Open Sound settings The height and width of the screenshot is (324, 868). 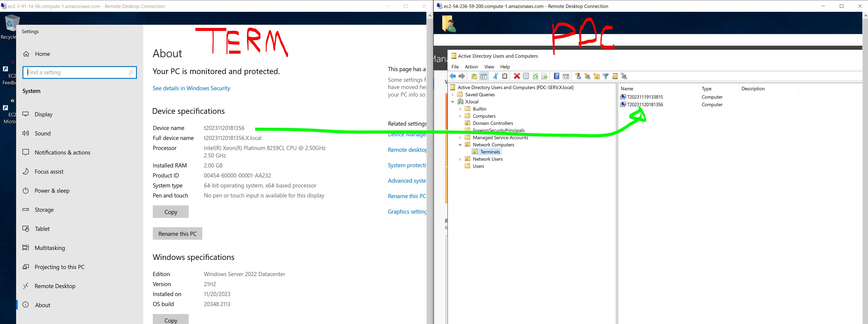[x=79, y=134]
